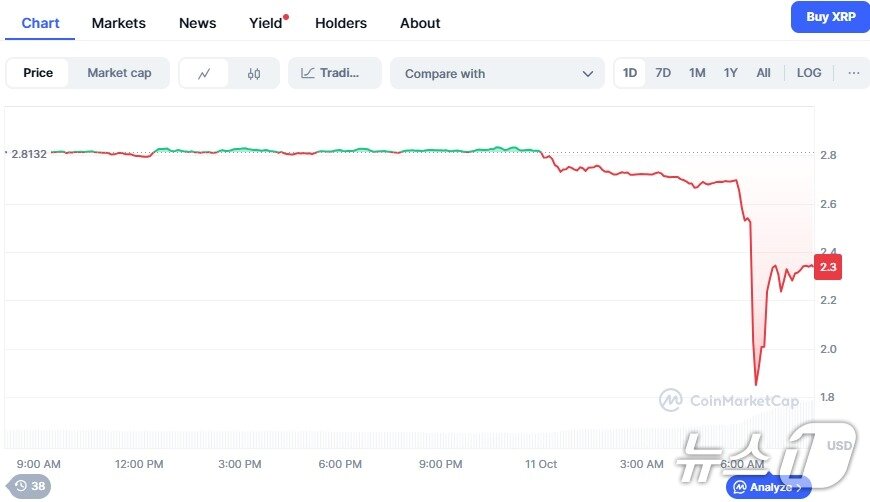This screenshot has width=870, height=502.
Task: Expand the Compare with dropdown
Action: 497,73
